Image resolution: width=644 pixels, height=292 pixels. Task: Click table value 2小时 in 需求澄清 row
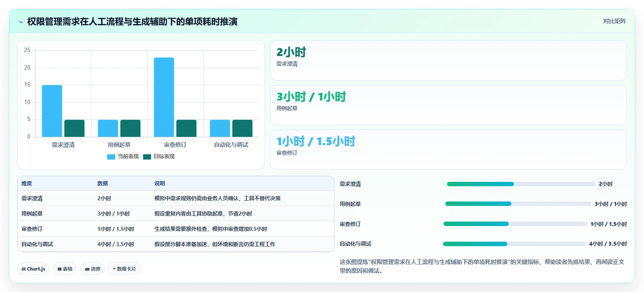click(104, 198)
